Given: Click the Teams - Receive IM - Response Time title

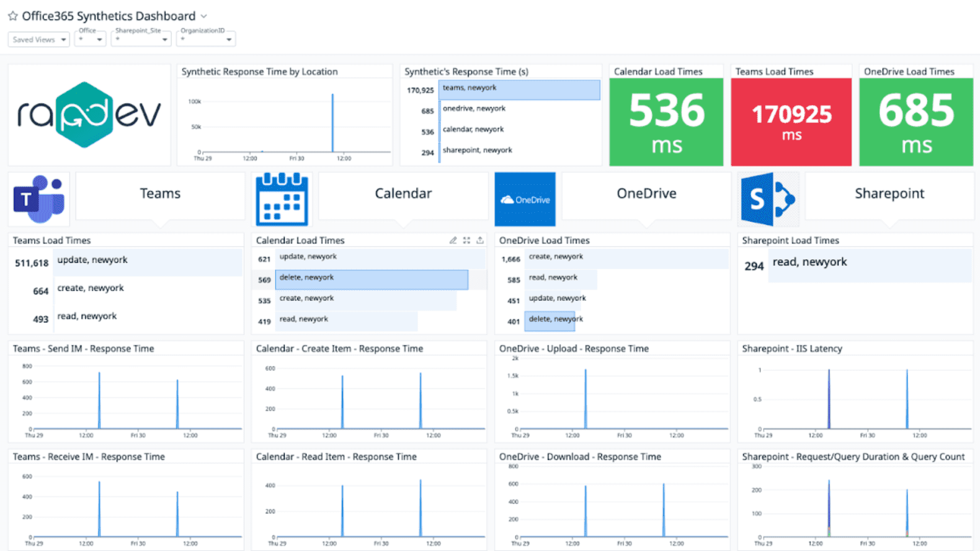Looking at the screenshot, I should (x=89, y=457).
